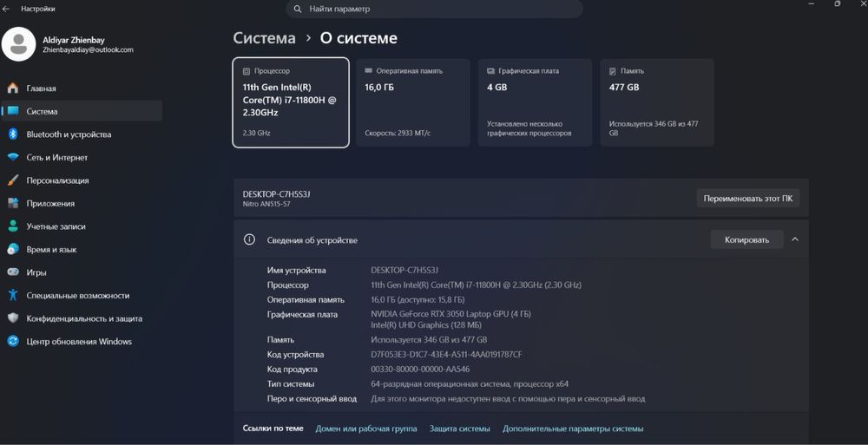Click the Bluetooth icon in sidebar
The width and height of the screenshot is (868, 445).
tap(13, 134)
